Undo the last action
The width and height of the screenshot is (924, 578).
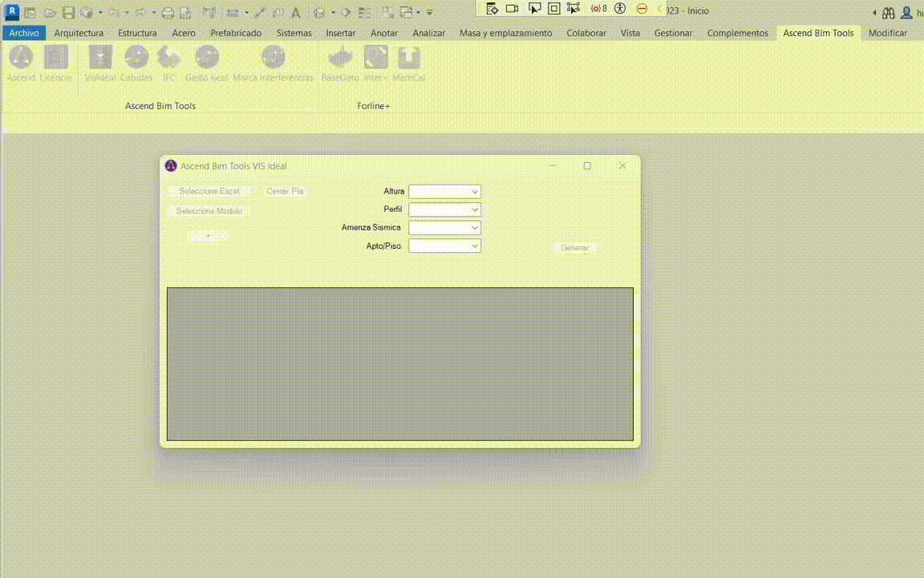[114, 12]
